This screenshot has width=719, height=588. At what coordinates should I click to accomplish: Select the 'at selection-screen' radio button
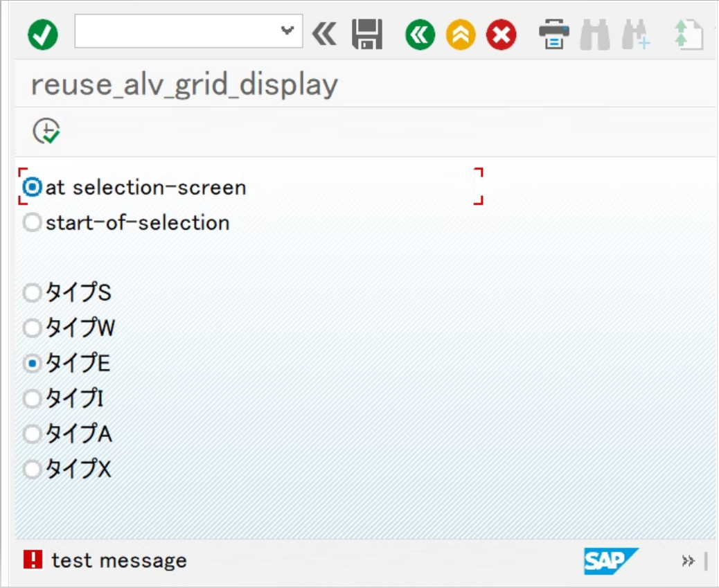[x=32, y=187]
